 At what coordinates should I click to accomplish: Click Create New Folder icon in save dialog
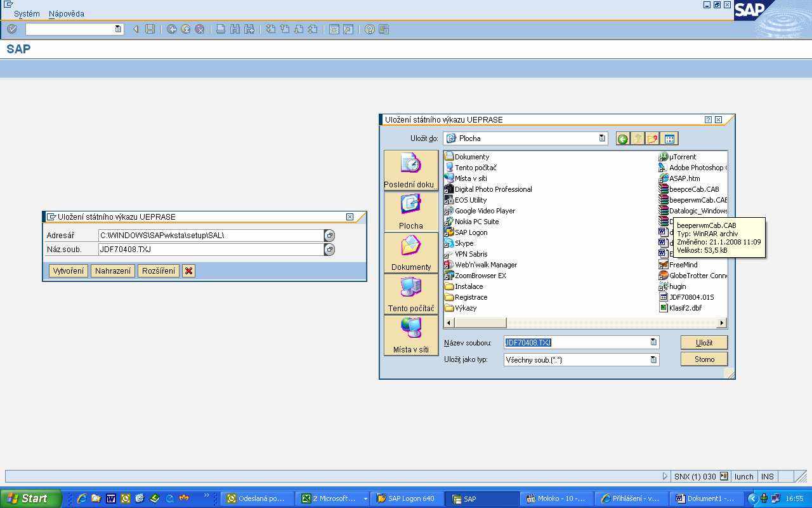653,138
